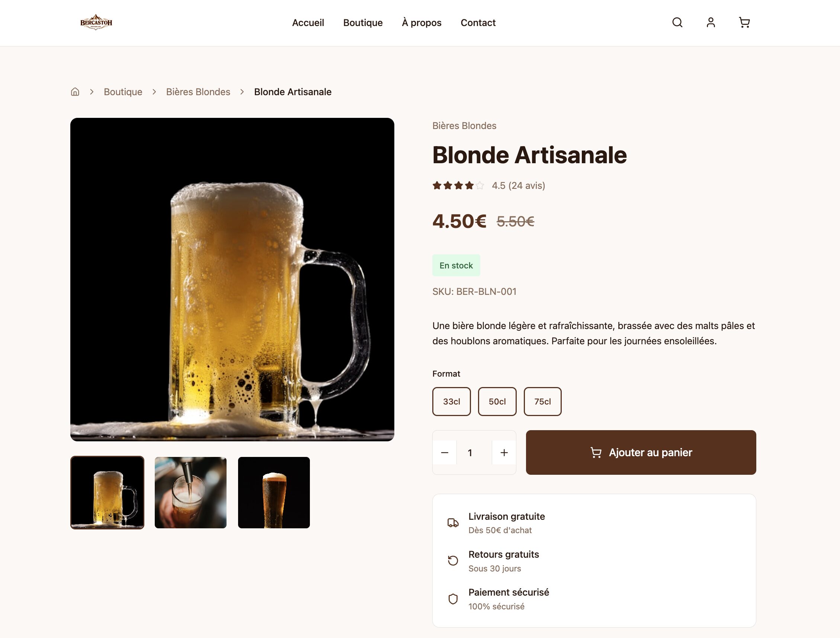Image resolution: width=840 pixels, height=638 pixels.
Task: Open the user account icon
Action: [x=711, y=23]
